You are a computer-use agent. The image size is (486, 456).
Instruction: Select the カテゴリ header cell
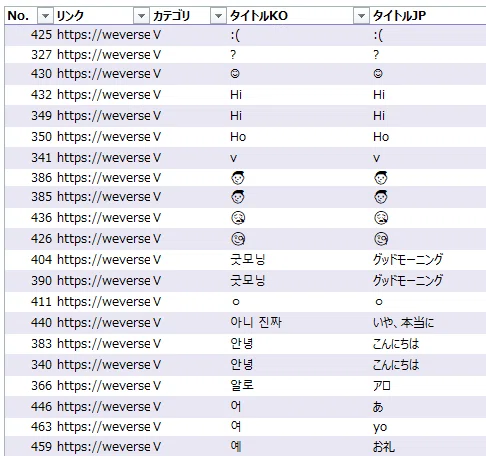pyautogui.click(x=171, y=16)
